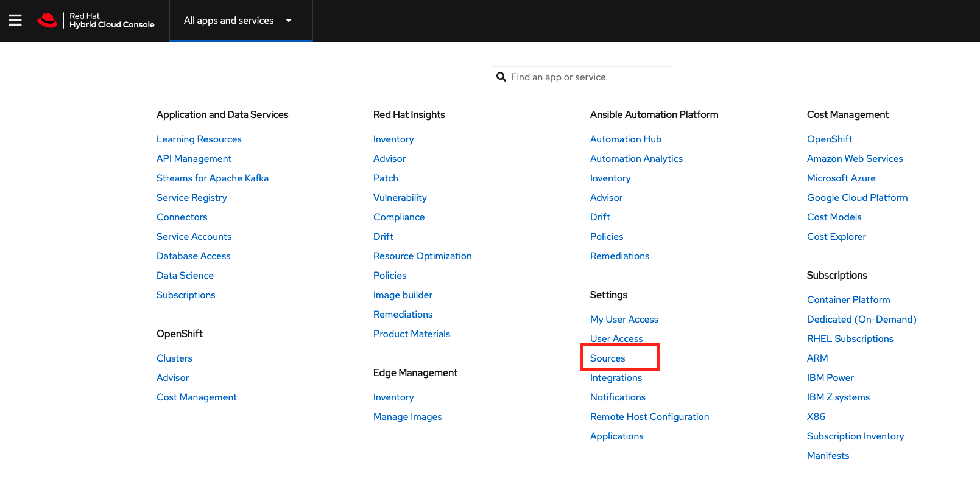980x493 pixels.
Task: Open Amazon Web Services cost page
Action: pos(855,159)
